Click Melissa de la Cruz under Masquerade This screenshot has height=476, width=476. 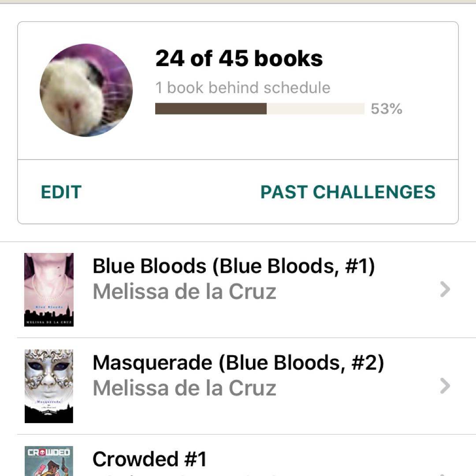click(184, 388)
